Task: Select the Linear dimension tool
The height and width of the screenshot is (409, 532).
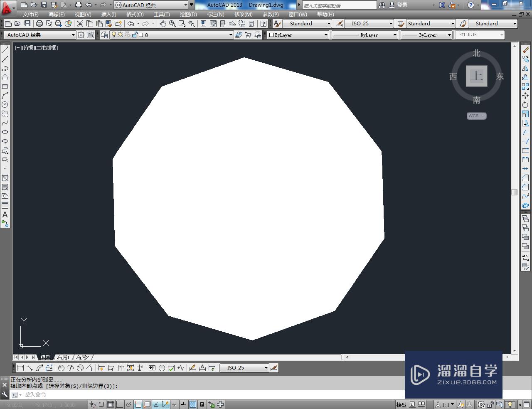Action: point(20,368)
